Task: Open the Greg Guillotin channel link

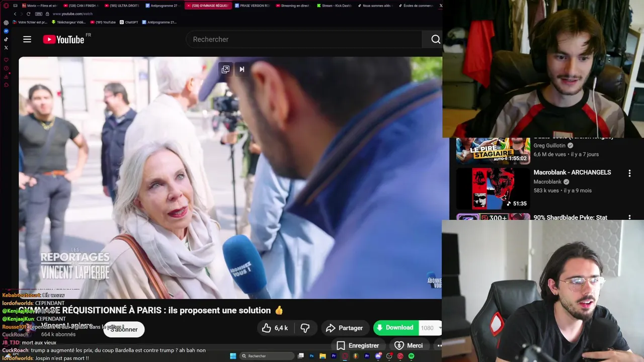Action: point(549,145)
